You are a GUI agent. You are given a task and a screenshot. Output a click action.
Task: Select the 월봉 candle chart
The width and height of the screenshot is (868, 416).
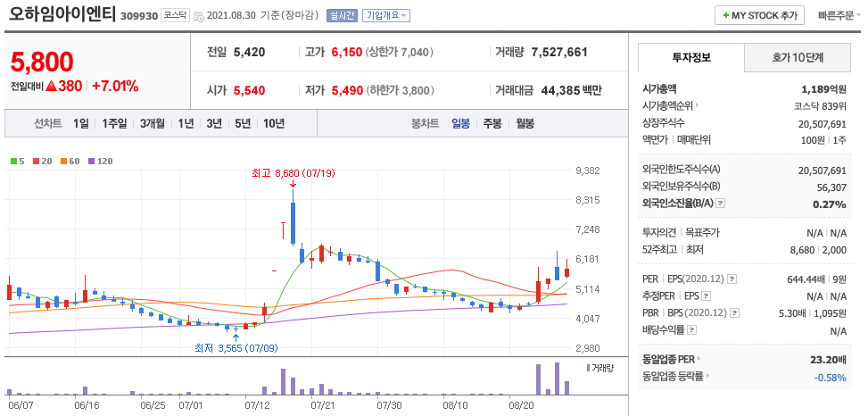[525, 123]
